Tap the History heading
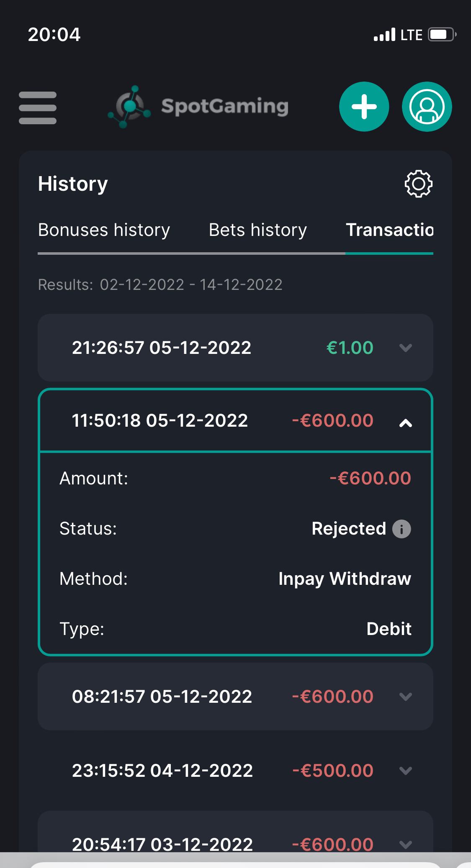 (73, 184)
